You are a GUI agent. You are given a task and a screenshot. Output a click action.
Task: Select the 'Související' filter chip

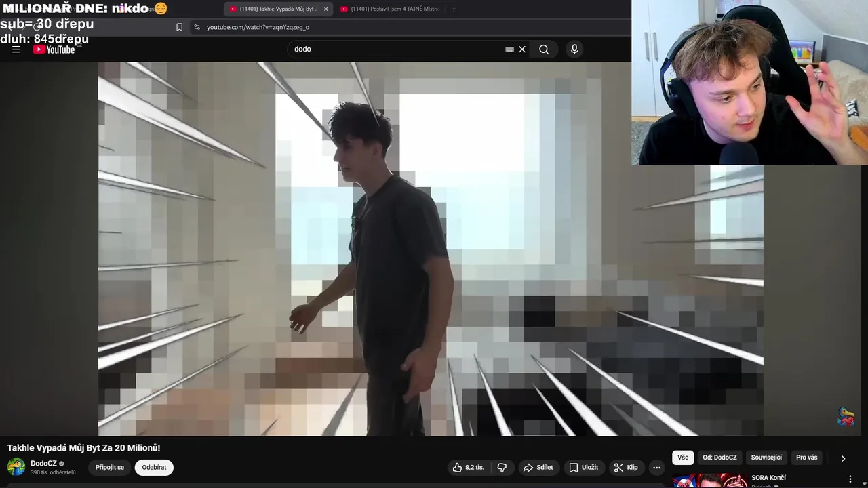[766, 457]
